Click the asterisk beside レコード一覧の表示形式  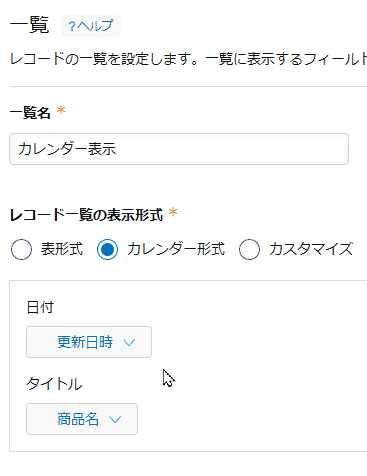click(x=173, y=212)
